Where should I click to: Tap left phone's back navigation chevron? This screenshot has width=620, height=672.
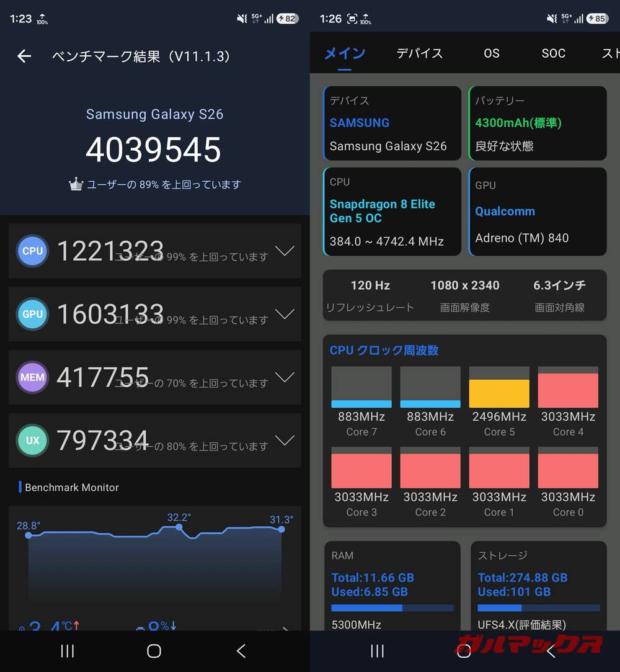tap(241, 651)
